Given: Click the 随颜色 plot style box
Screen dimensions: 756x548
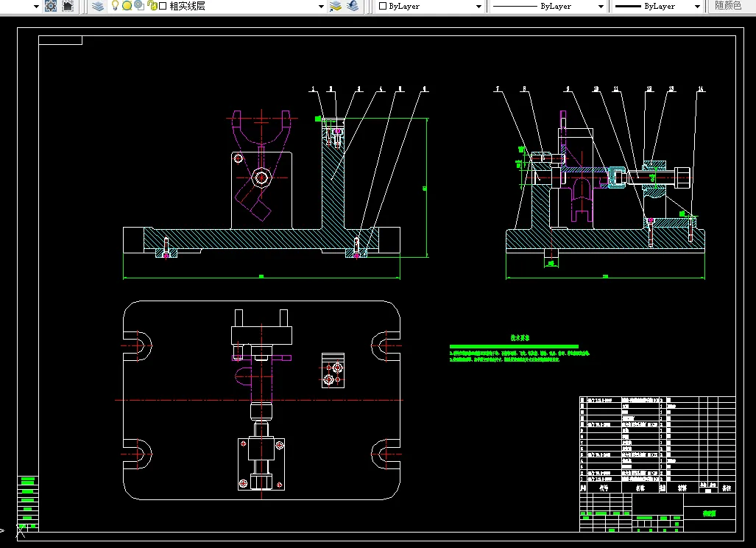Looking at the screenshot, I should pyautogui.click(x=728, y=6).
